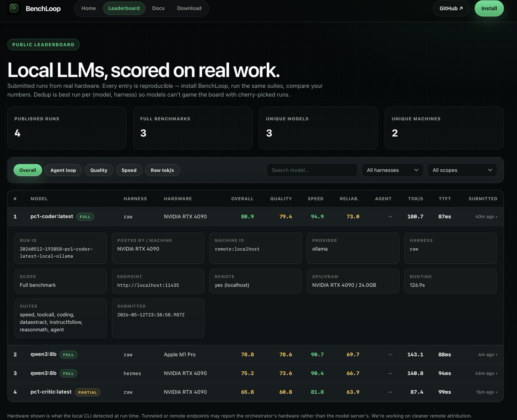Click the submitted timestamp 2026-05-12T23:38:58.987Z
Viewport: 517px width, 420px height.
pyautogui.click(x=151, y=315)
